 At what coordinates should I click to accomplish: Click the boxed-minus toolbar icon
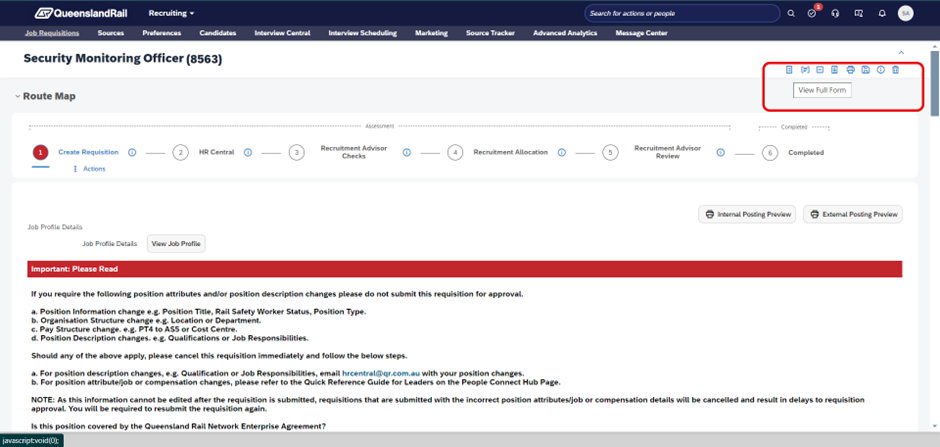point(820,70)
